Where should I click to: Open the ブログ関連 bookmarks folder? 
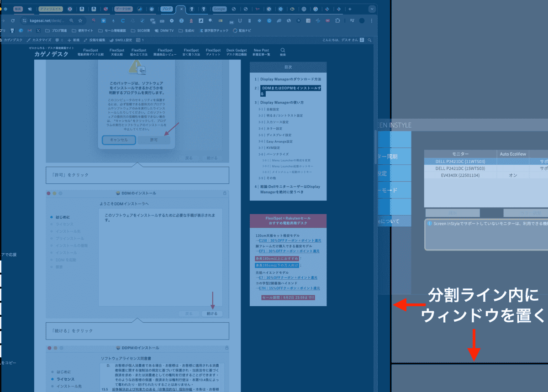coord(57,31)
